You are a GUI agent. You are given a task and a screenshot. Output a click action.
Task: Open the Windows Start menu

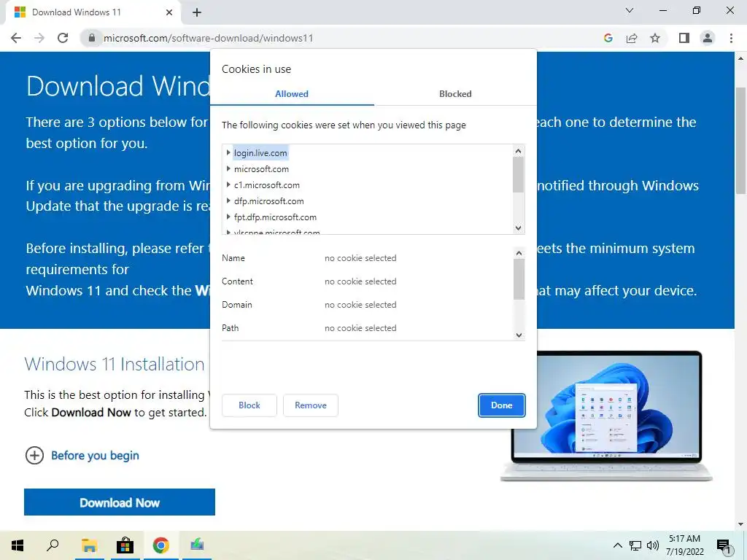click(18, 545)
